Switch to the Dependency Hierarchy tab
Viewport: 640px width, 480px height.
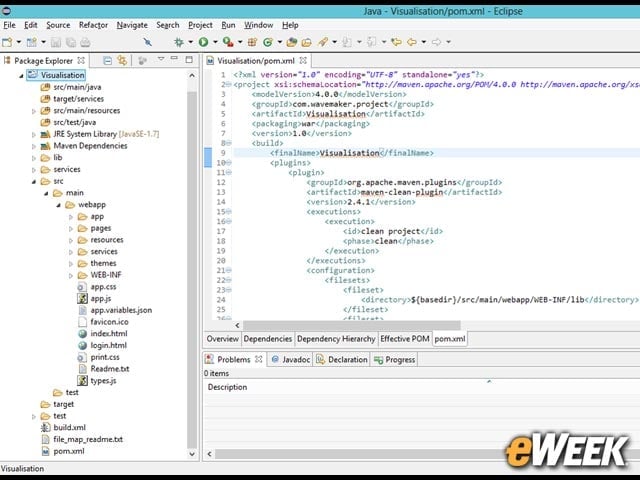click(x=336, y=339)
